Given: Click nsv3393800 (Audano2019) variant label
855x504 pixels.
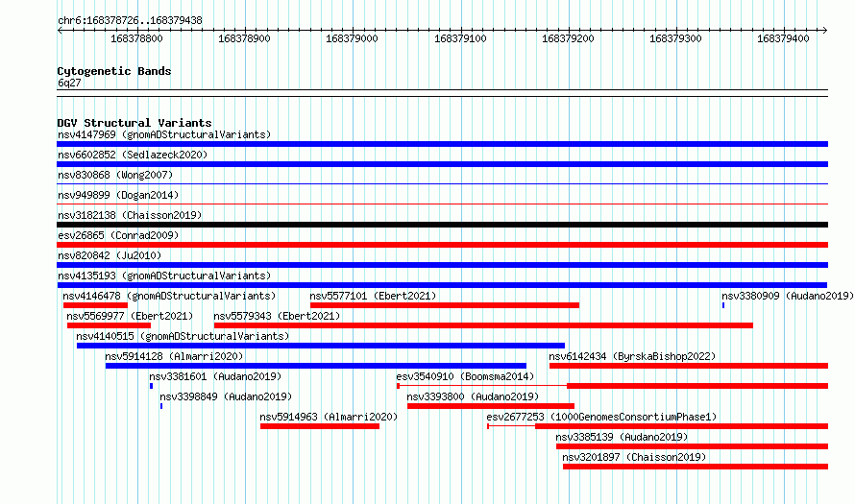Looking at the screenshot, I should [x=473, y=396].
